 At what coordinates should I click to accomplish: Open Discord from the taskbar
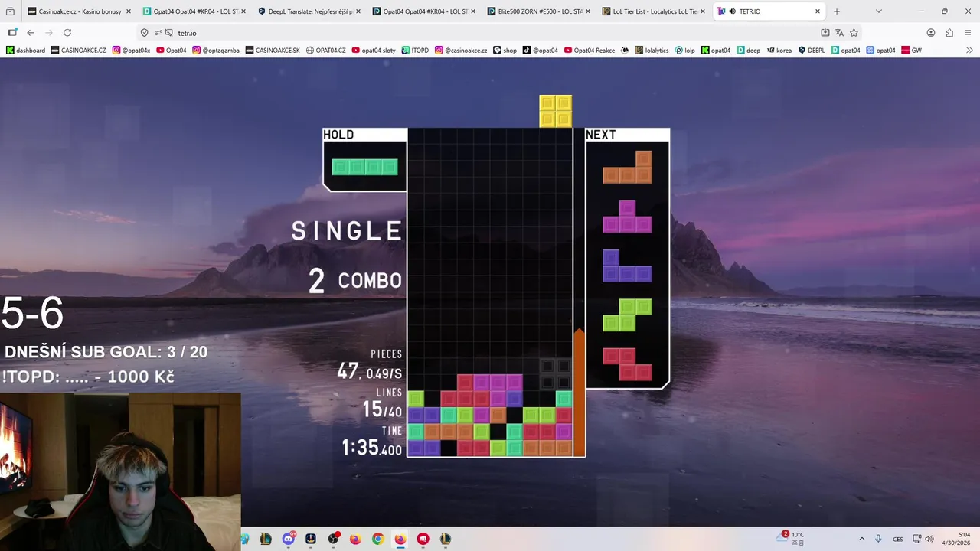pos(288,539)
